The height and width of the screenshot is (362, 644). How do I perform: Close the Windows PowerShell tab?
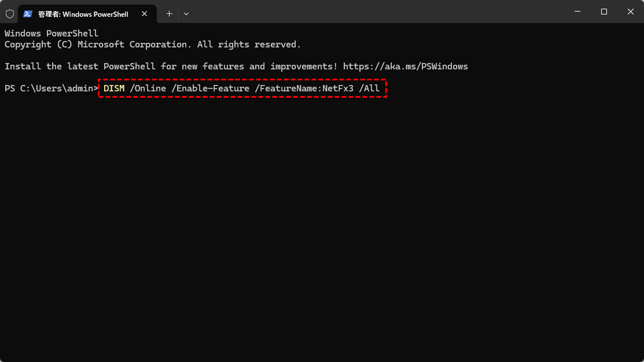(144, 14)
